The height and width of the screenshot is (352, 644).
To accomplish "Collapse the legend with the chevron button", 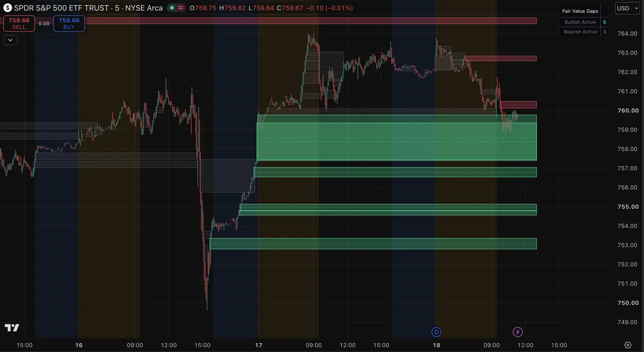I will (10, 40).
